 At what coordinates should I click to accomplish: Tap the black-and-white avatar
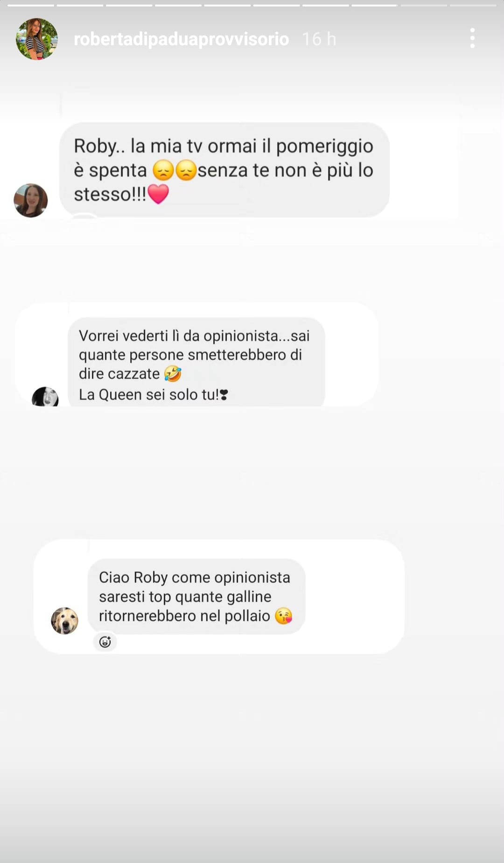coord(45,397)
